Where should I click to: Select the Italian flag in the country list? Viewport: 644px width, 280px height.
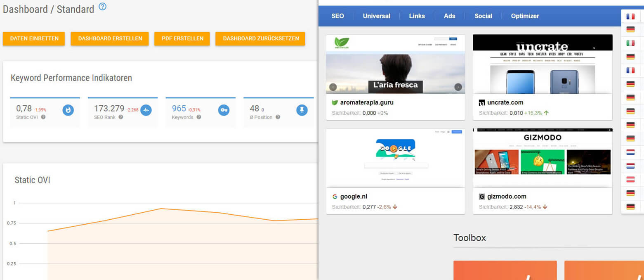click(x=630, y=43)
